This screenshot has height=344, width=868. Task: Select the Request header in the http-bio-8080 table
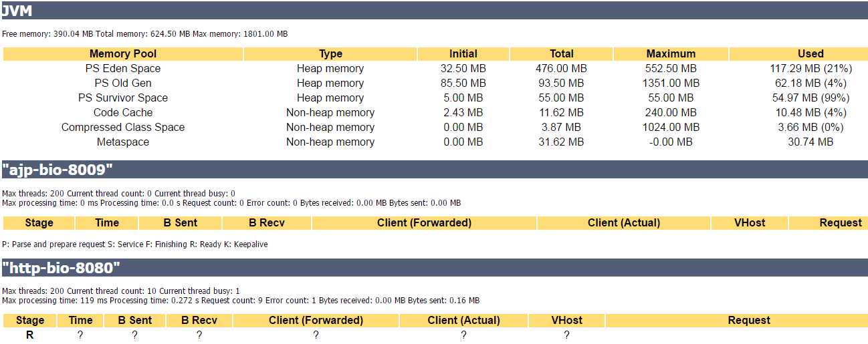[749, 320]
